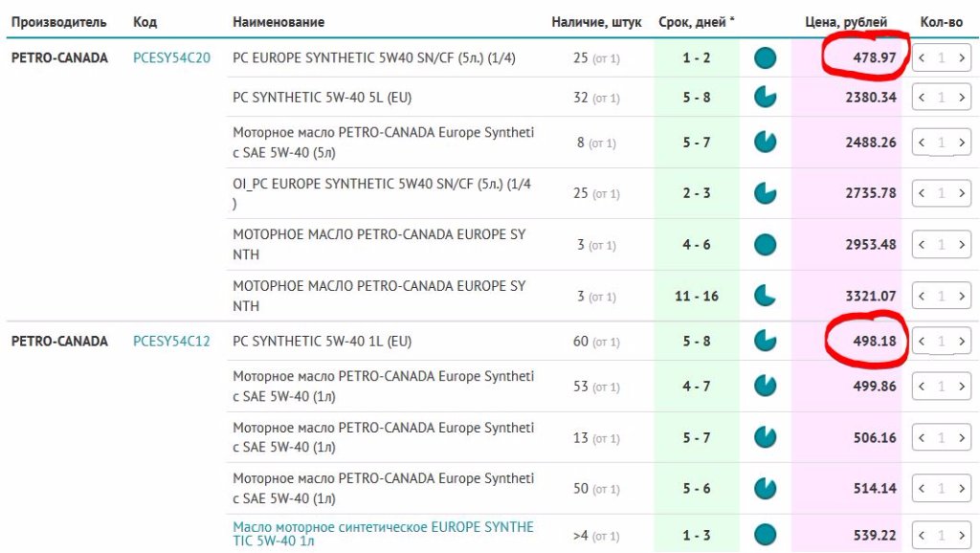
Task: Click the 'Наличие, штук' column header
Action: [596, 22]
